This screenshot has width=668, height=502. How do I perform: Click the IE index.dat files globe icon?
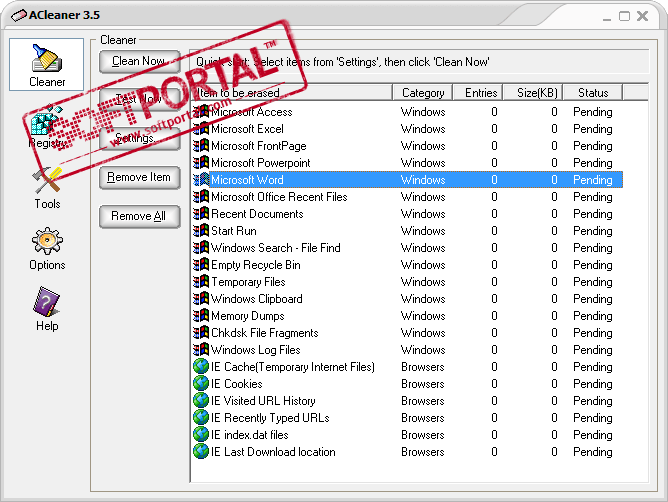(x=201, y=435)
